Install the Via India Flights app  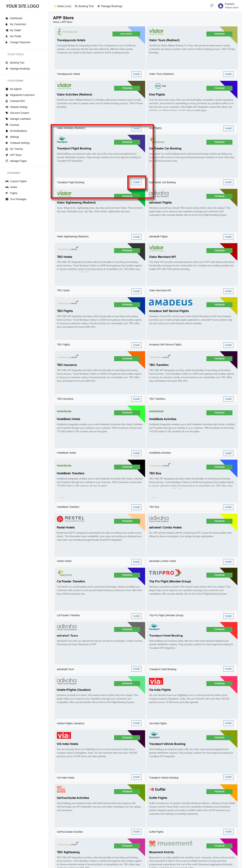(x=228, y=723)
